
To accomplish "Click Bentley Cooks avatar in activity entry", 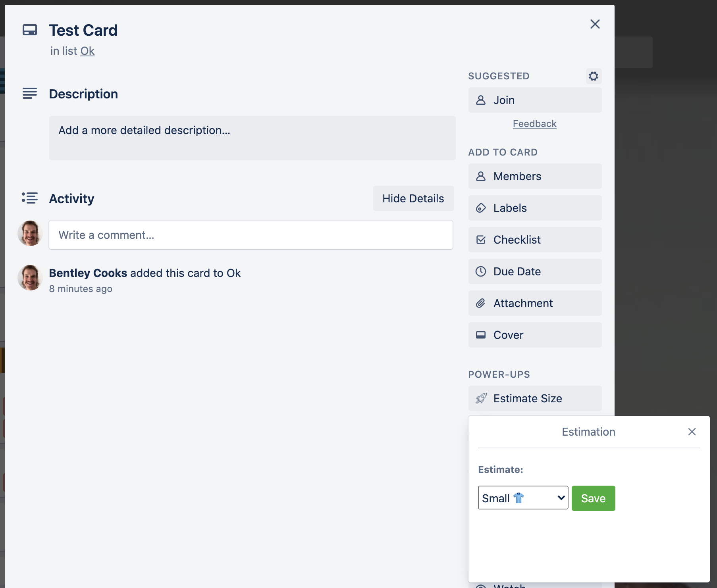I will pos(30,278).
